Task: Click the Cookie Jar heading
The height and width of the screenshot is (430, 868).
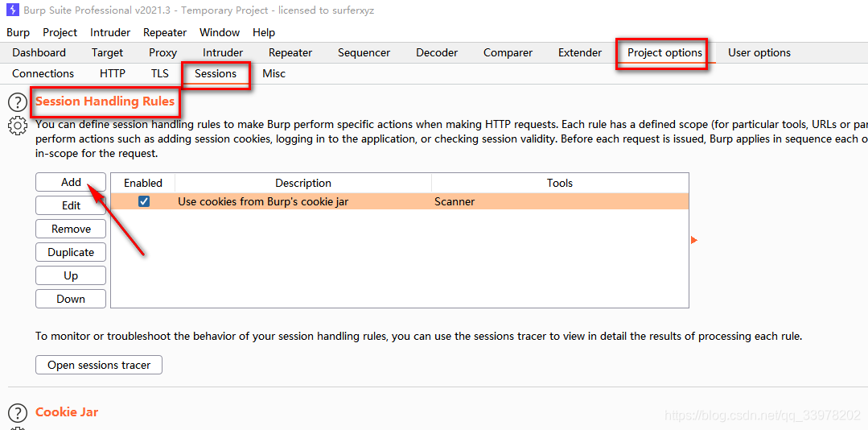Action: [67, 412]
